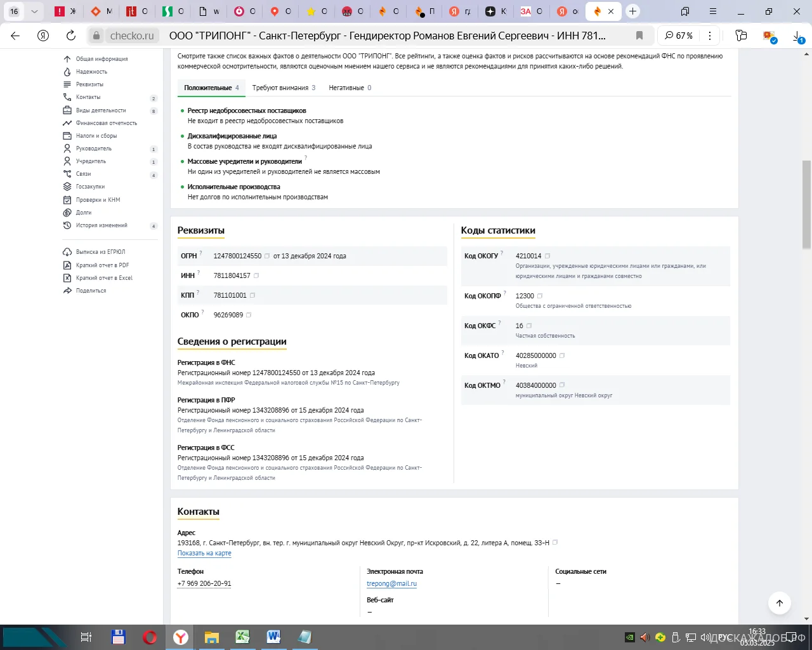Open browser downloads
The image size is (812, 650).
(798, 37)
